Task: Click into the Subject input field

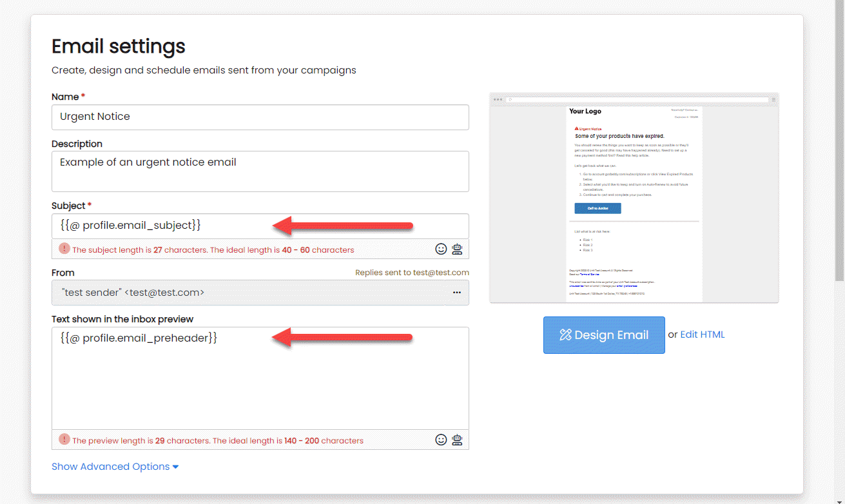Action: pyautogui.click(x=161, y=226)
